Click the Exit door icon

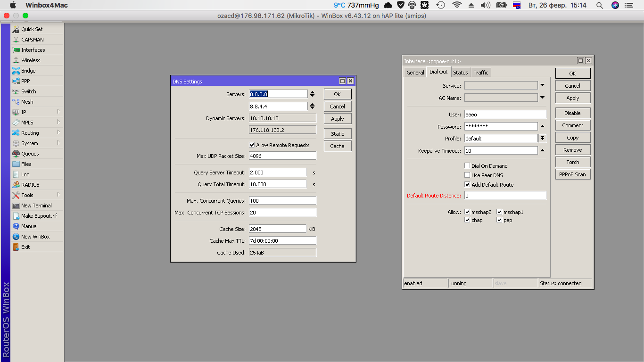pos(16,247)
